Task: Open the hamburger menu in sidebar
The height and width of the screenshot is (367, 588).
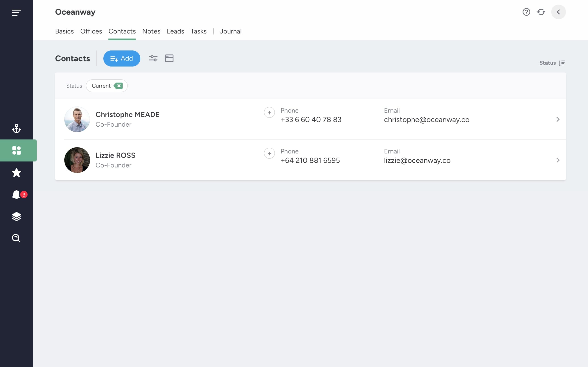Action: click(16, 13)
